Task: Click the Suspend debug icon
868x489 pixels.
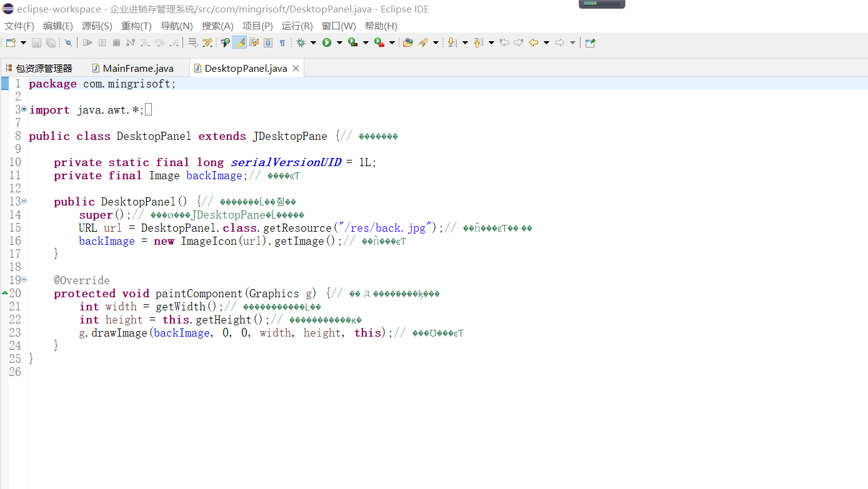Action: [102, 42]
